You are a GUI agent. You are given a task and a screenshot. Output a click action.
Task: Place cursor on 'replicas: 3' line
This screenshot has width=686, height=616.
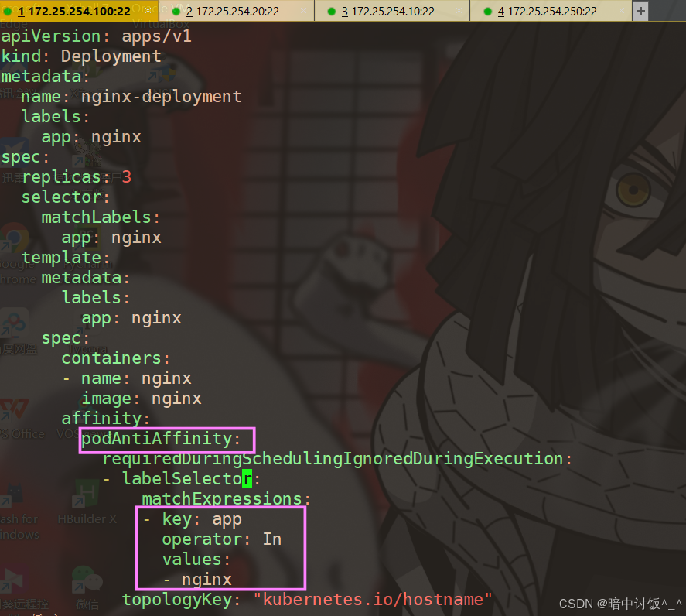click(x=77, y=177)
